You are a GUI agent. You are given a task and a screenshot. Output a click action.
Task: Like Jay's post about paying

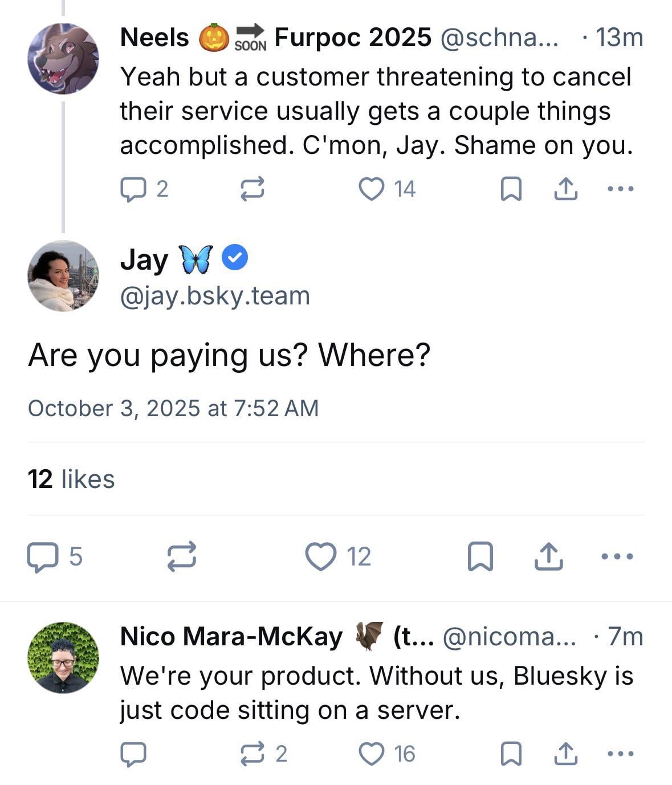(321, 556)
